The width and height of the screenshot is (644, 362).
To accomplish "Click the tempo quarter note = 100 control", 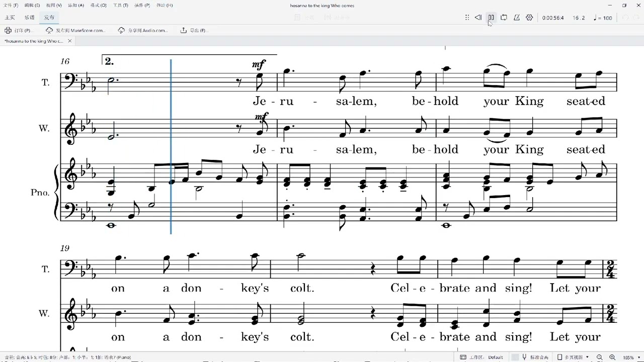I will tap(603, 18).
